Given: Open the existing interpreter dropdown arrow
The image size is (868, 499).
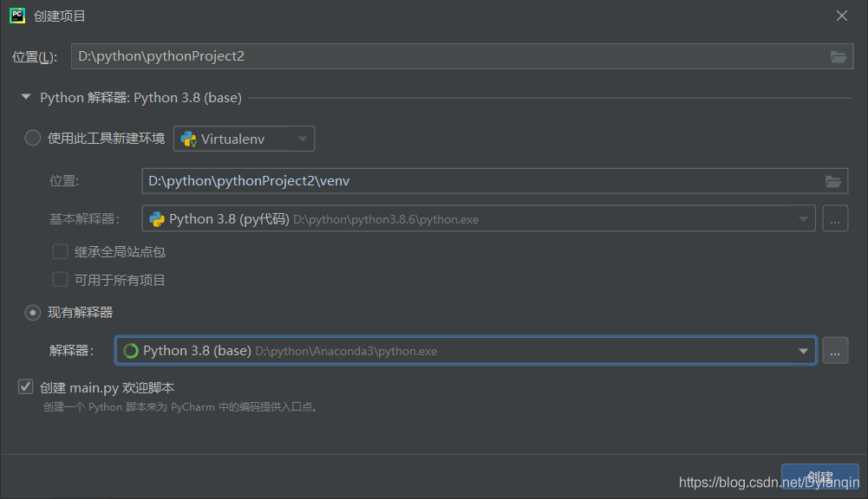Looking at the screenshot, I should tap(803, 351).
